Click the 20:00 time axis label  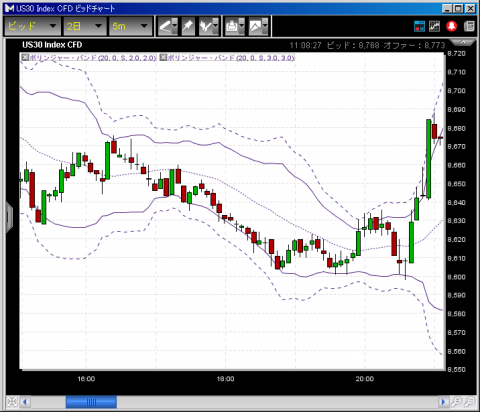[x=365, y=379]
